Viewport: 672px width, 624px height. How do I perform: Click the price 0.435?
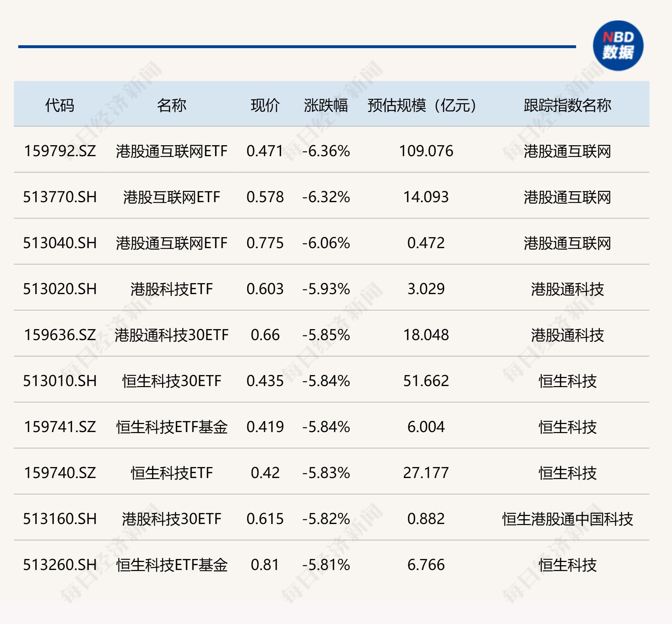265,381
